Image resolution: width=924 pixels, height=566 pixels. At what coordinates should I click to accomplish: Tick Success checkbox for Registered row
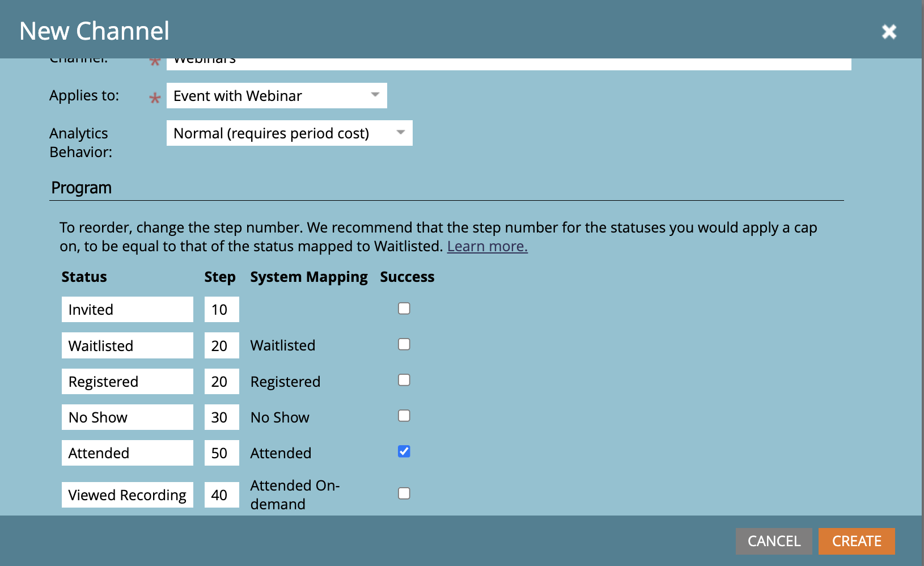[x=404, y=381]
